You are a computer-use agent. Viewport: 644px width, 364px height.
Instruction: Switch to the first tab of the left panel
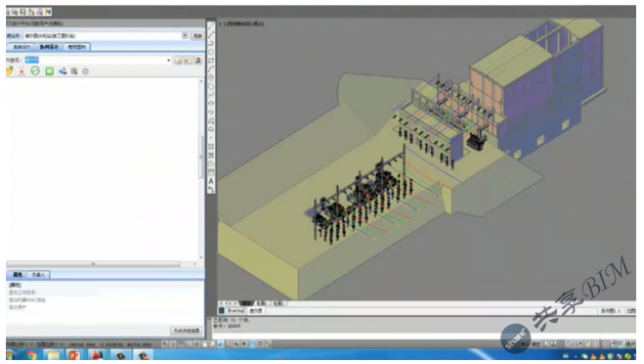pyautogui.click(x=21, y=47)
